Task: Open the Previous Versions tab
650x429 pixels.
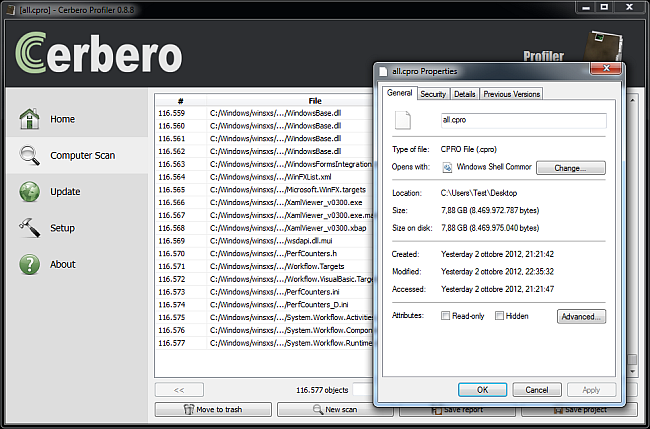Action: point(512,94)
